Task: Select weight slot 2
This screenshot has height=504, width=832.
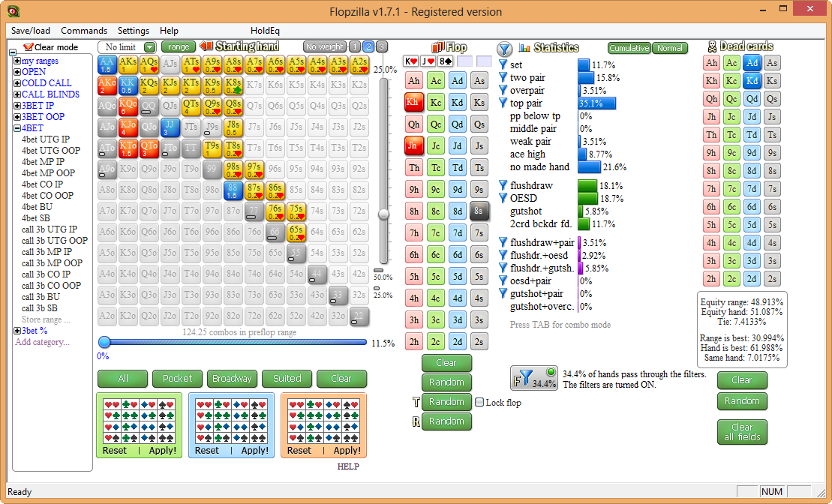Action: [368, 46]
